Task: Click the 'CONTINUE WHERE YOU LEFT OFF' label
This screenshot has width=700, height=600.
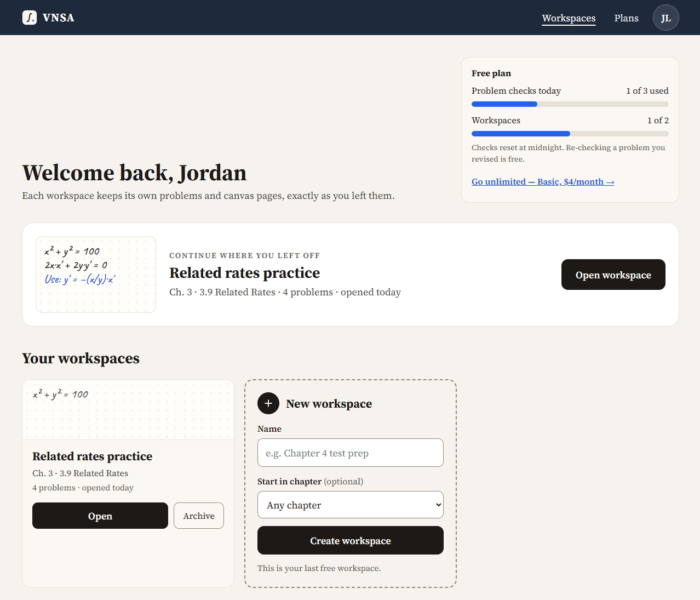Action: [x=244, y=256]
